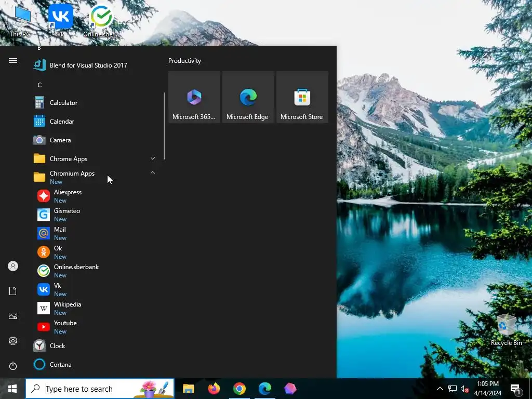Jump via the letter C header
532x399 pixels.
pos(39,85)
